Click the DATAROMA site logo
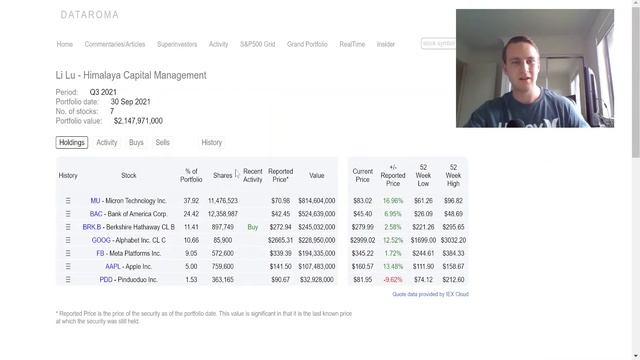 (x=89, y=15)
